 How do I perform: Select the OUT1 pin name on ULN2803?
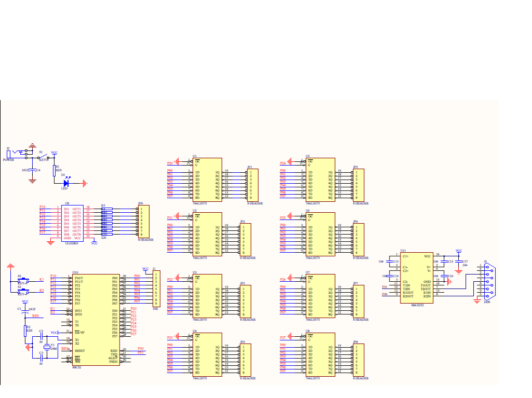[77, 209]
